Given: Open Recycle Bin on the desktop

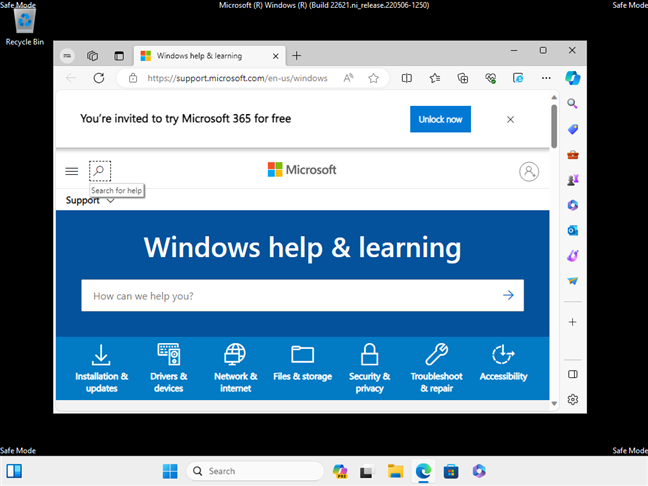Looking at the screenshot, I should [x=25, y=27].
